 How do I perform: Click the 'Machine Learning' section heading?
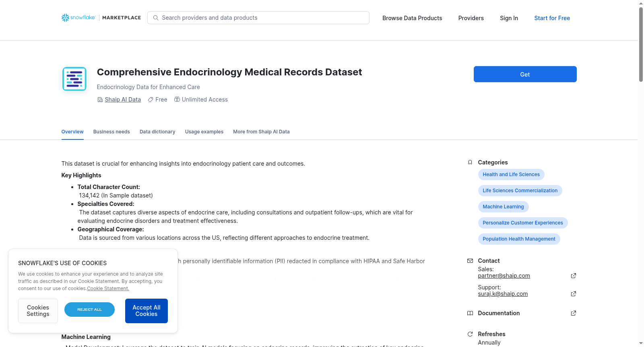[x=86, y=337]
